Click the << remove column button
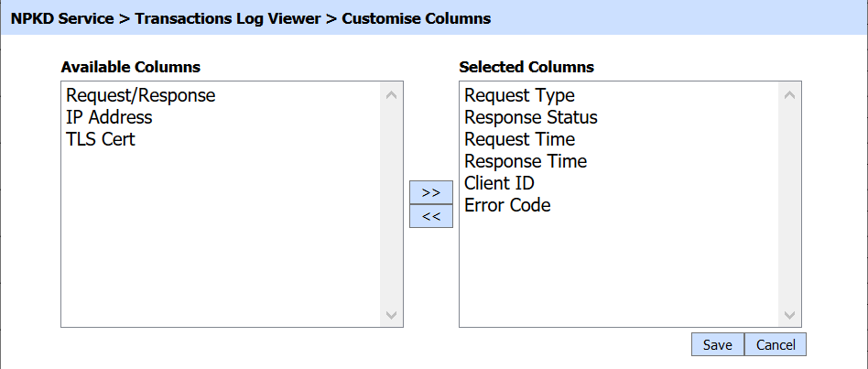Screen dimensions: 868x369 [431, 216]
